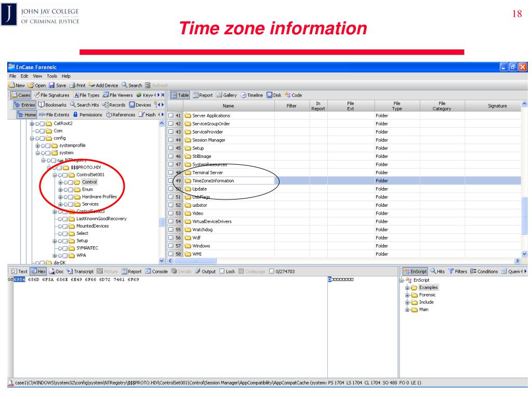Click the Cases tab button
The height and width of the screenshot is (399, 532).
pyautogui.click(x=20, y=96)
